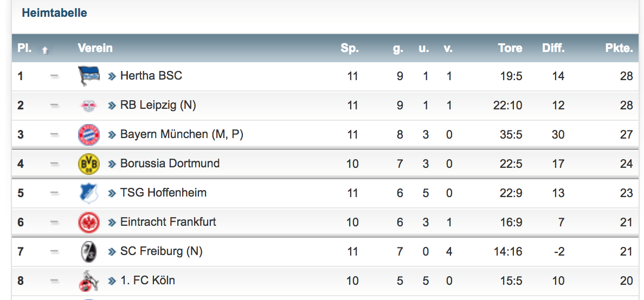Sort by the Pkte. column header
The height and width of the screenshot is (300, 644).
coord(619,48)
